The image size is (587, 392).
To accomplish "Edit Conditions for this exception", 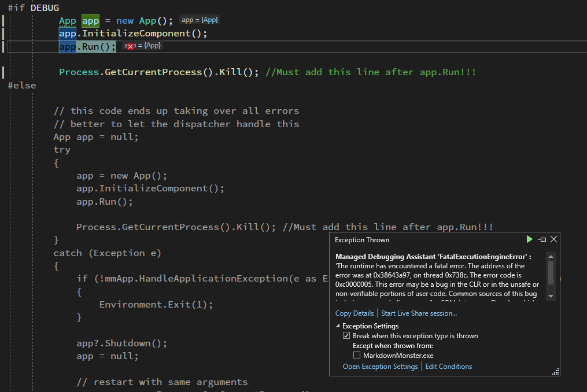I will [x=448, y=366].
